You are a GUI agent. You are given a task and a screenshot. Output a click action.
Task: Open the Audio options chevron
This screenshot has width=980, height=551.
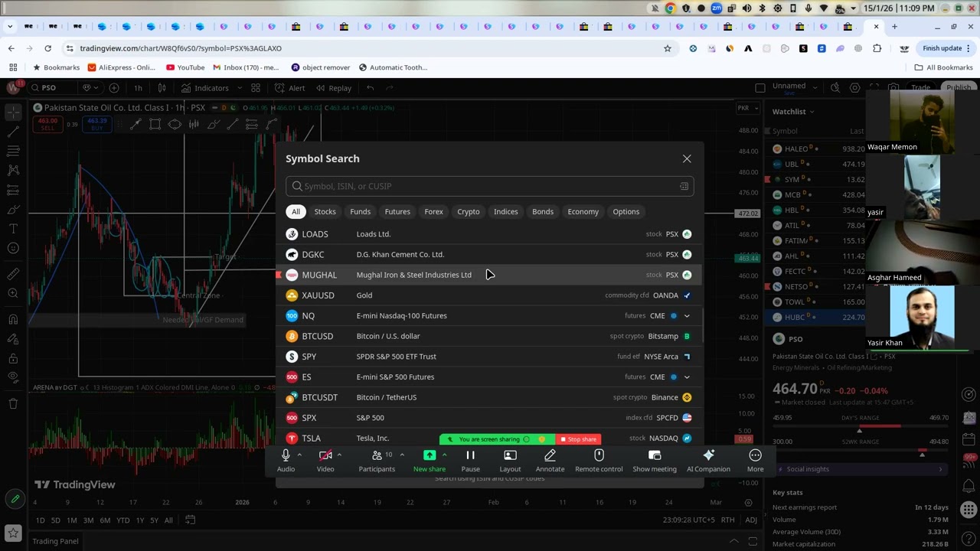[299, 455]
